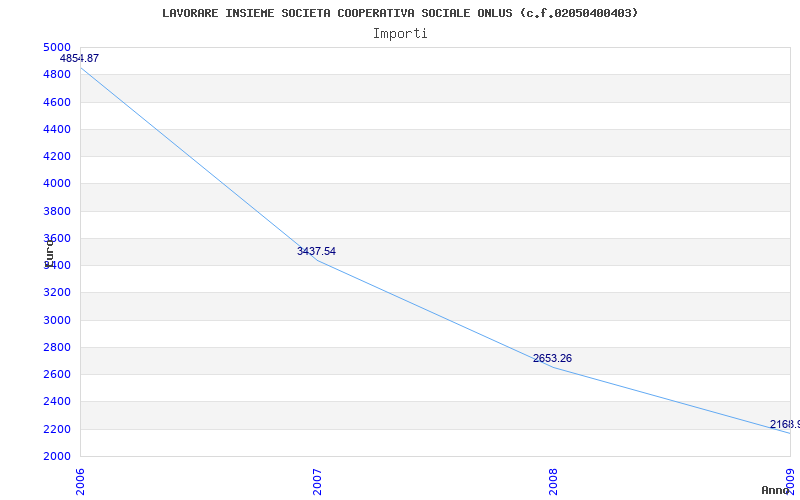Click the Anno axis title
Screen dimensions: 800x500
coord(776,490)
